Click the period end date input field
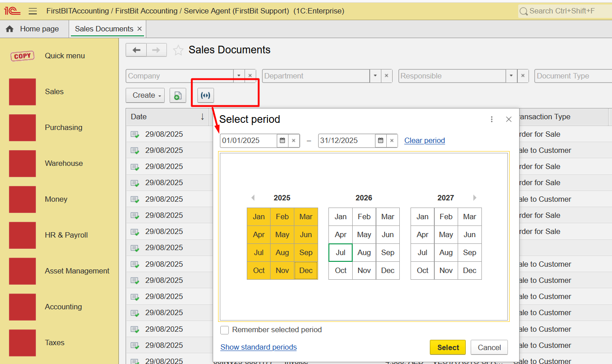The height and width of the screenshot is (364, 612). [347, 141]
